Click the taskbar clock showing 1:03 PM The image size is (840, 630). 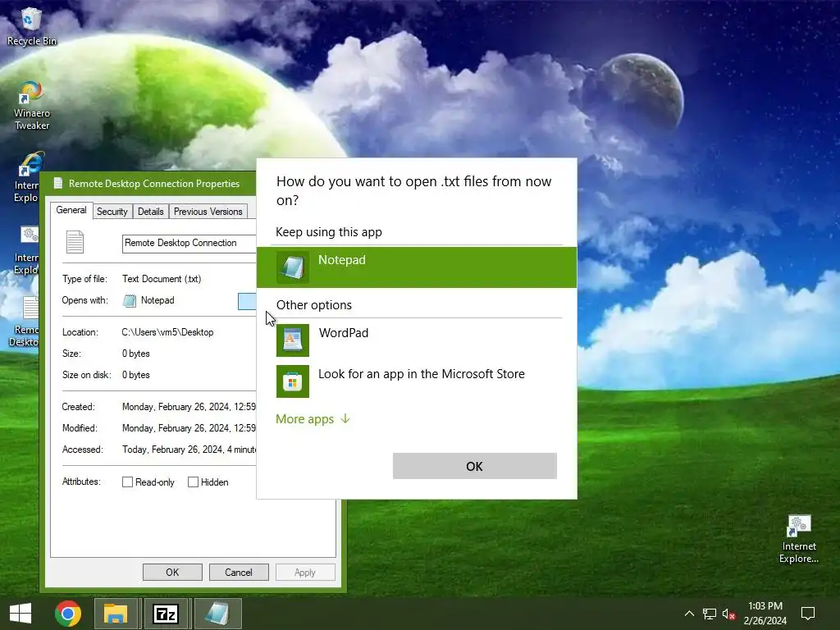click(x=765, y=614)
